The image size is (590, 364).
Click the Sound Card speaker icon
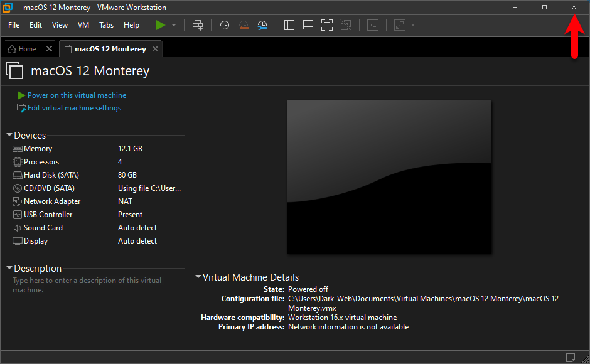[x=18, y=228]
